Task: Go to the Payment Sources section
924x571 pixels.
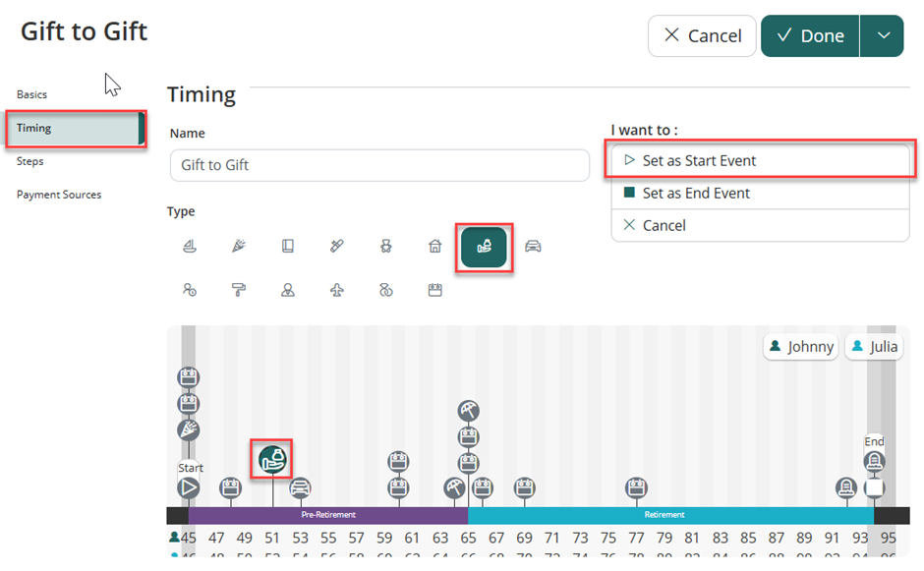Action: point(59,195)
